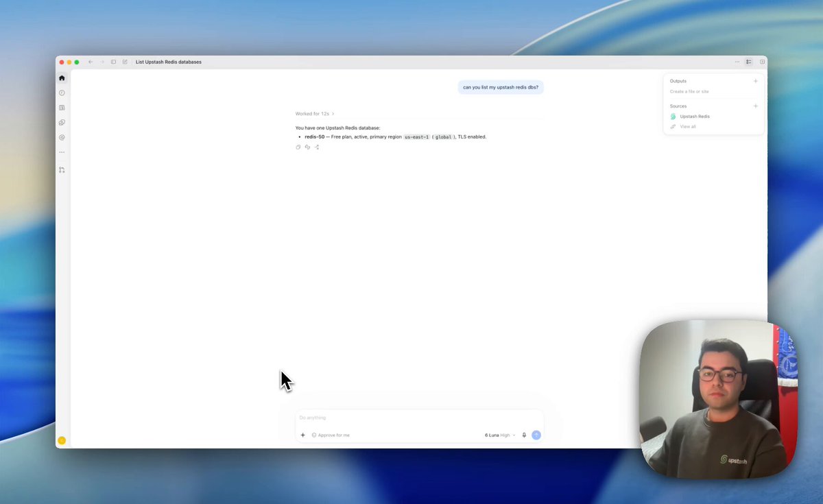The width and height of the screenshot is (823, 504).
Task: Go back with the left arrow
Action: 91,62
